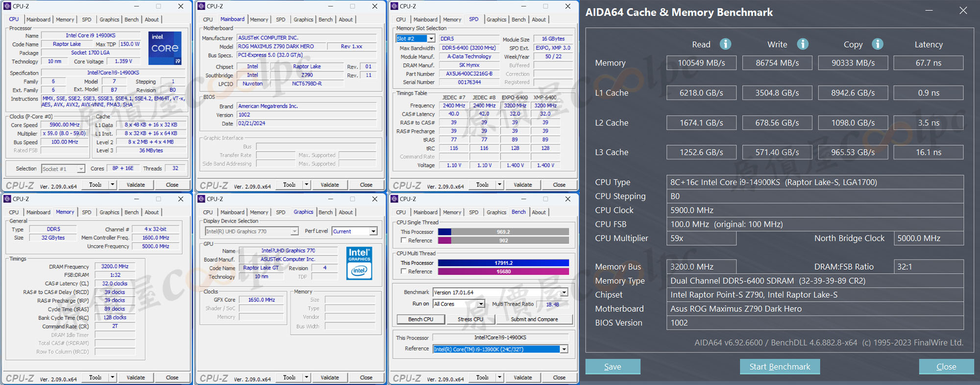Close the AIDA64 benchmark window with the X

click(x=963, y=11)
